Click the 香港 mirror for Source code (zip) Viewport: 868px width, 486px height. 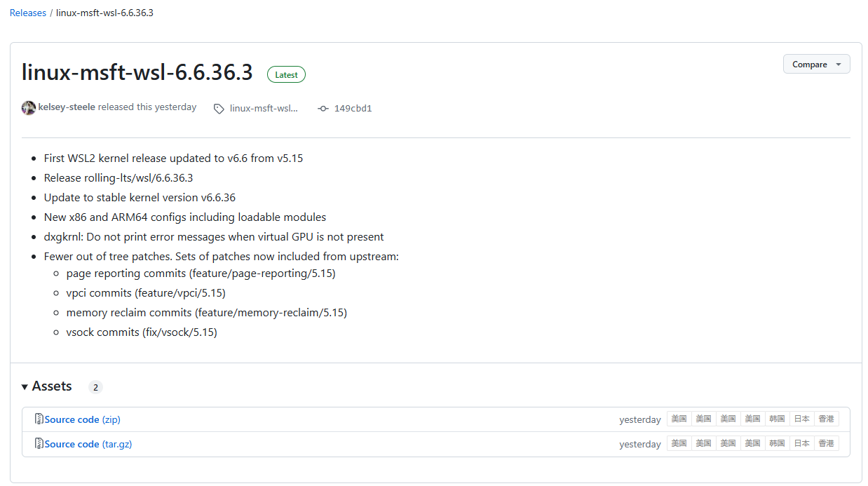coord(827,419)
